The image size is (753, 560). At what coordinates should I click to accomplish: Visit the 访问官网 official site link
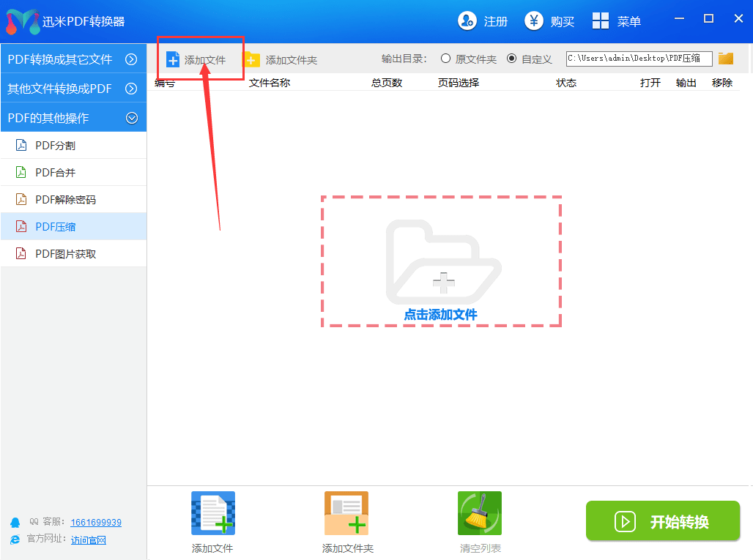[88, 540]
